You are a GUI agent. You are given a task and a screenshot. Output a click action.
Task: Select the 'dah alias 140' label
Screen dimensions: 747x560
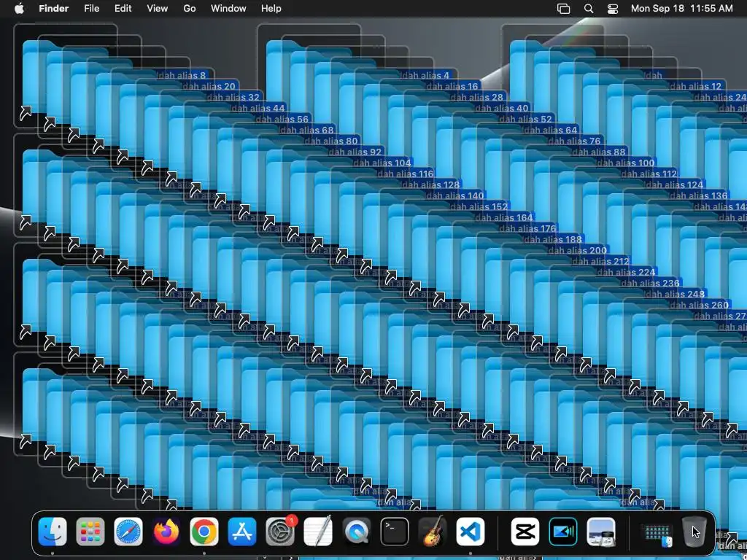455,195
